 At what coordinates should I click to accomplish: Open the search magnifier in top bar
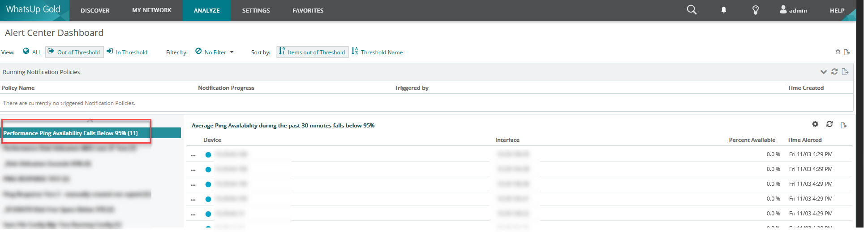[692, 10]
